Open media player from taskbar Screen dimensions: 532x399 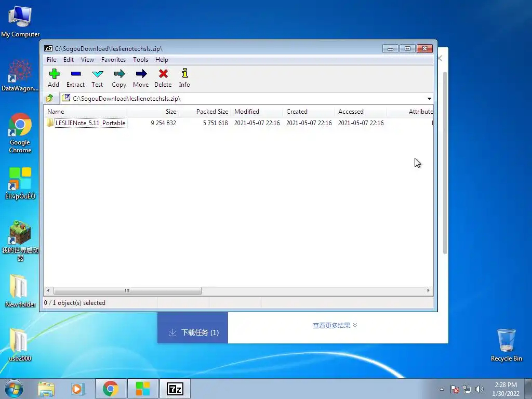pyautogui.click(x=77, y=389)
